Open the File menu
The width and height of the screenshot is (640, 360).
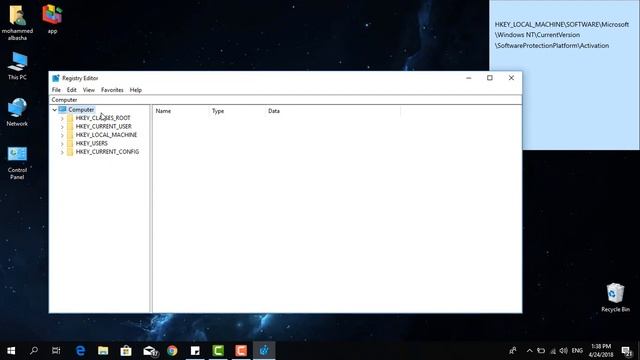pos(56,90)
